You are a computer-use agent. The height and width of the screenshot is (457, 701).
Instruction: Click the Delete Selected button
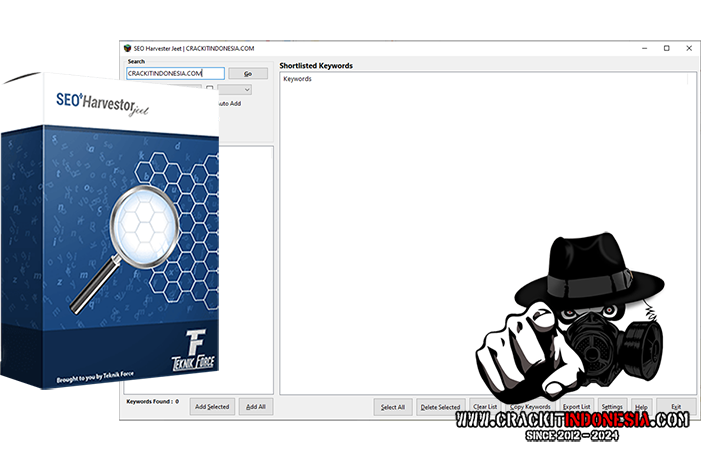click(440, 407)
